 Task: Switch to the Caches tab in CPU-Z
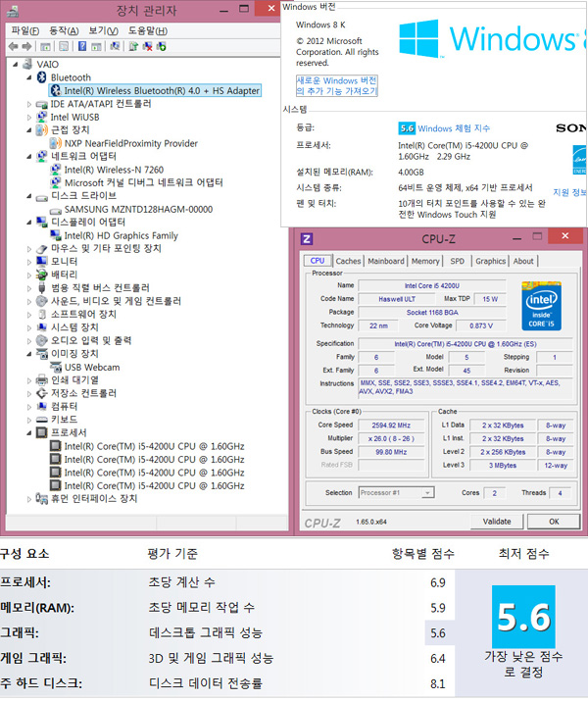coord(348,261)
